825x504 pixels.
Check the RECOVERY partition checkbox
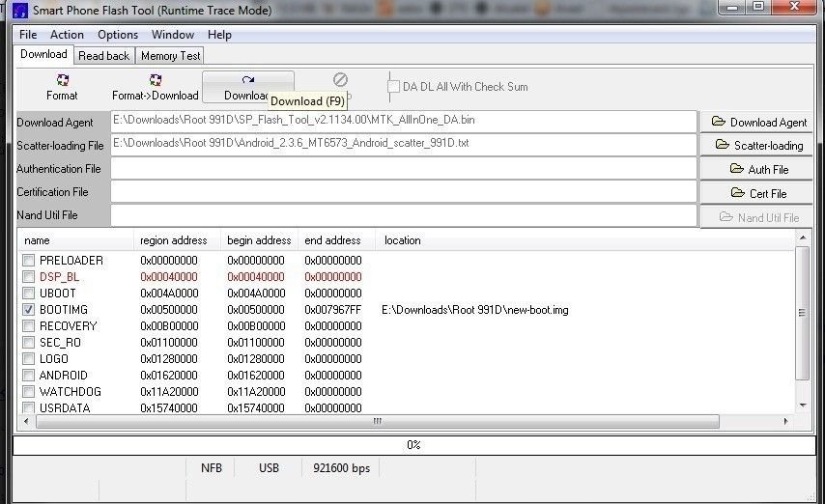pyautogui.click(x=28, y=325)
